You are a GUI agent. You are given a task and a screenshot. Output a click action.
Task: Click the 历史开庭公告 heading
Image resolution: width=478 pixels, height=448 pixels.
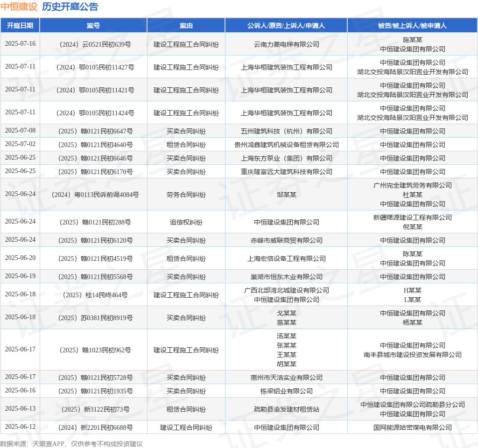click(70, 7)
